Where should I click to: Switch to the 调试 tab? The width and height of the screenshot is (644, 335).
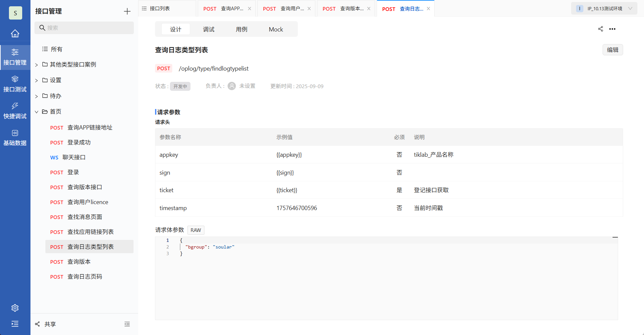pyautogui.click(x=208, y=29)
